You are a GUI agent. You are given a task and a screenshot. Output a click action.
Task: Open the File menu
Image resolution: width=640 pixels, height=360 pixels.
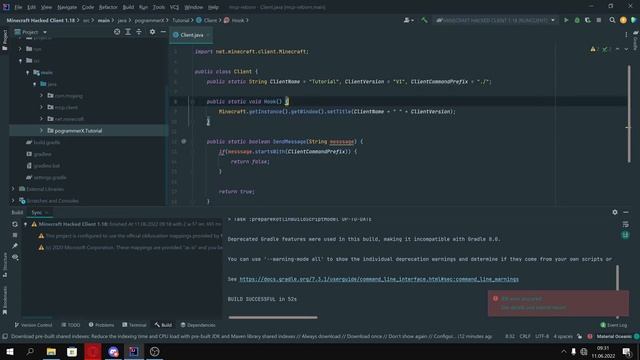(x=18, y=7)
